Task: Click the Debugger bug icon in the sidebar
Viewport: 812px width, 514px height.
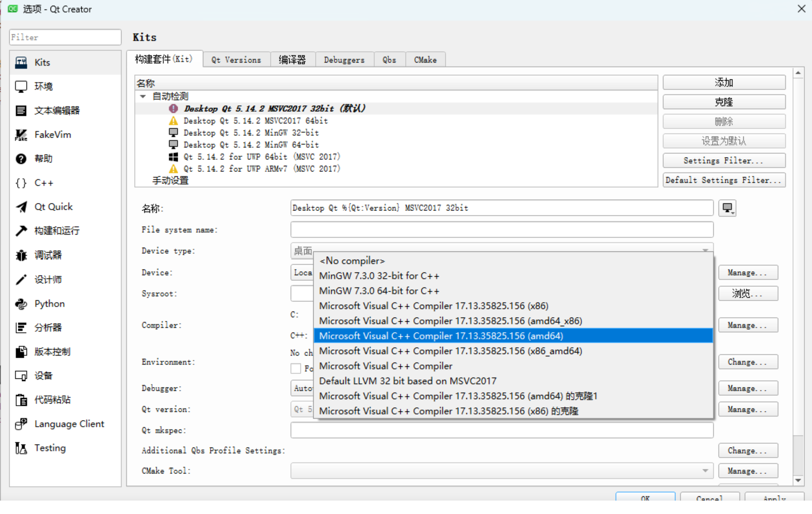Action: coord(21,255)
